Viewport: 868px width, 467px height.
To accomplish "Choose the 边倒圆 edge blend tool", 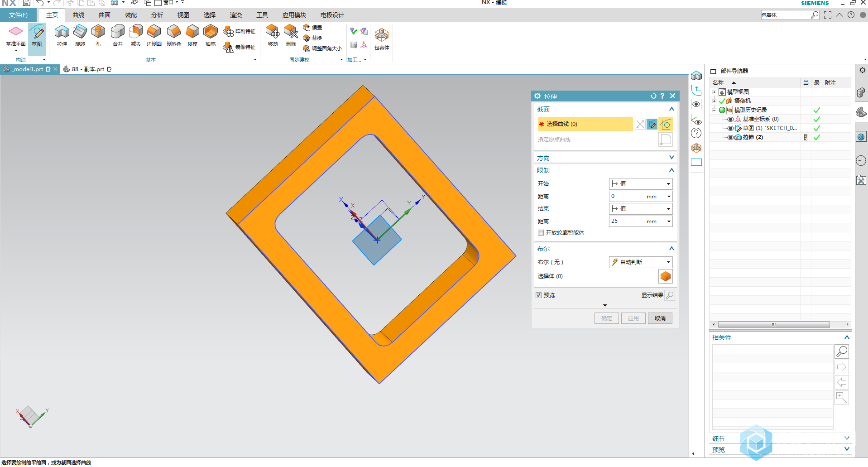I will [154, 36].
